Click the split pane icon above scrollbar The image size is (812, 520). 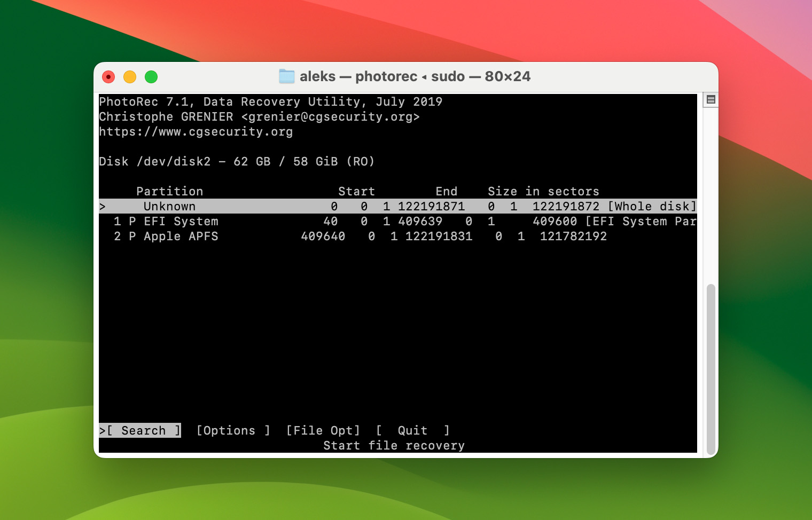point(710,99)
